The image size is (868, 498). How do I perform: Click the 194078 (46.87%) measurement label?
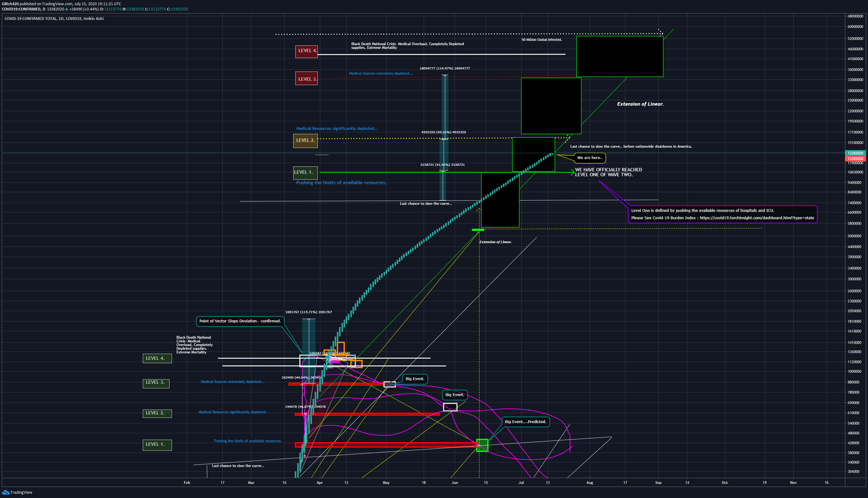pos(305,407)
